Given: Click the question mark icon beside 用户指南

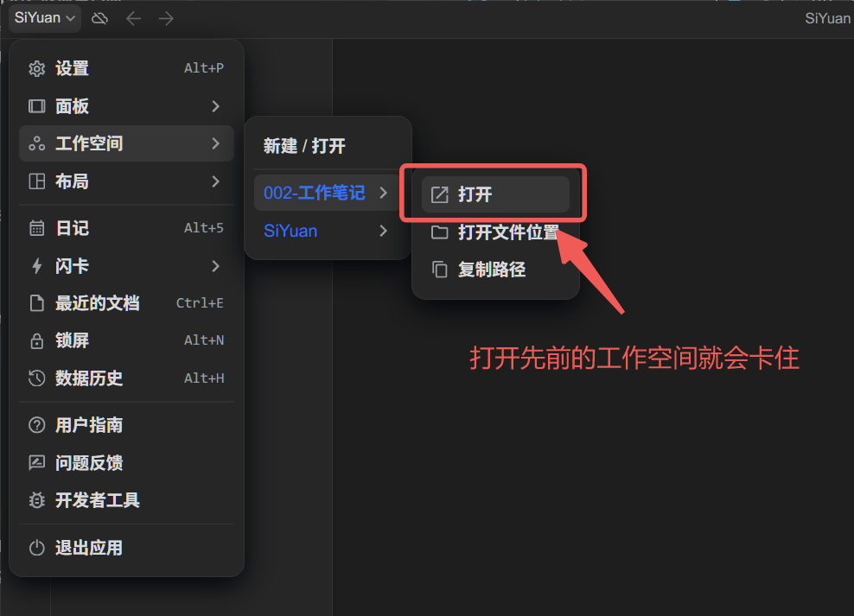Looking at the screenshot, I should tap(36, 425).
